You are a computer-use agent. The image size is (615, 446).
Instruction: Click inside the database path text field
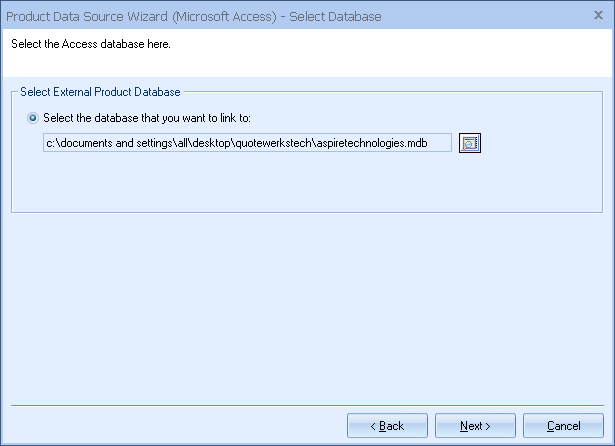click(247, 143)
